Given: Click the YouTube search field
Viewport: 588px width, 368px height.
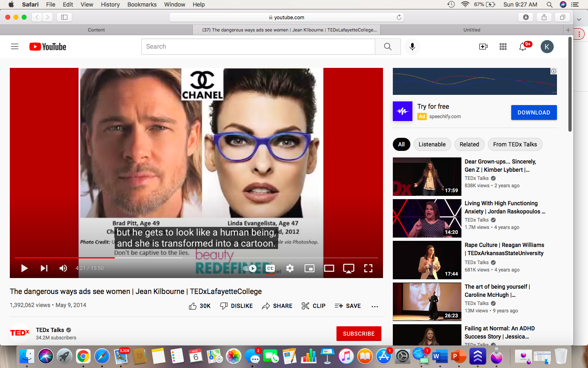Looking at the screenshot, I should click(258, 47).
